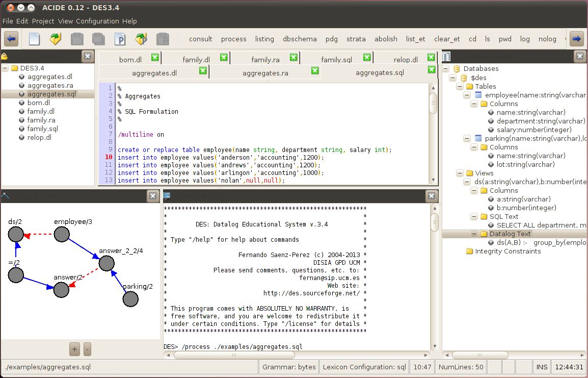Viewport: 588px width, 378px height.
Task: Open the Configuration menu
Action: point(97,21)
